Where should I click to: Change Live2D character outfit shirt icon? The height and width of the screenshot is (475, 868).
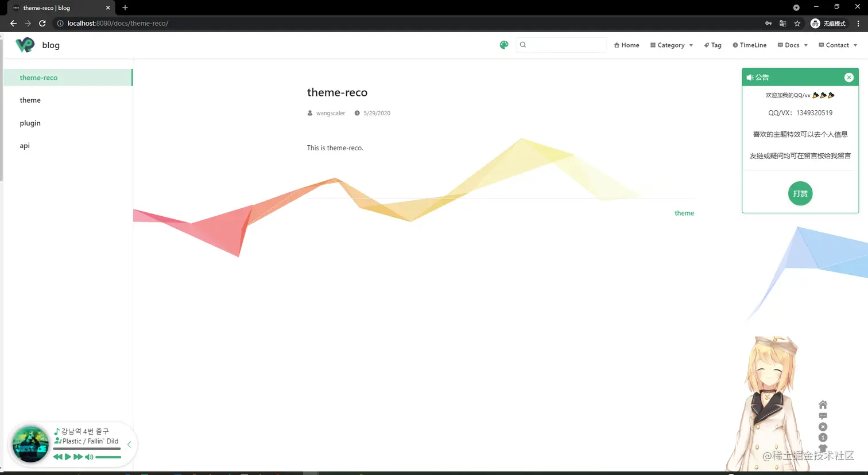pos(823,448)
